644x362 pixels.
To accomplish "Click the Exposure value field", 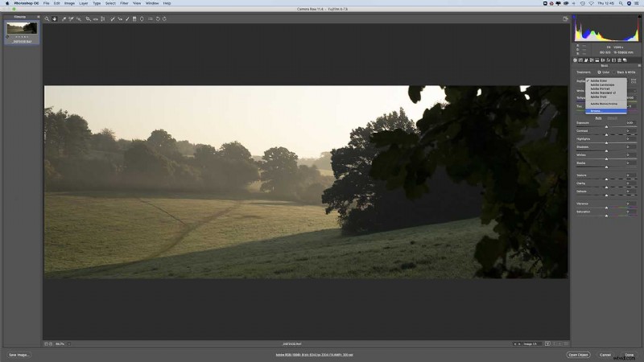I will click(630, 123).
